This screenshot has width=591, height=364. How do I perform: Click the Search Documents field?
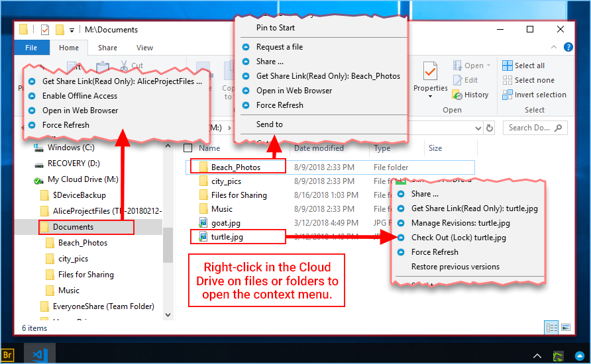[535, 128]
